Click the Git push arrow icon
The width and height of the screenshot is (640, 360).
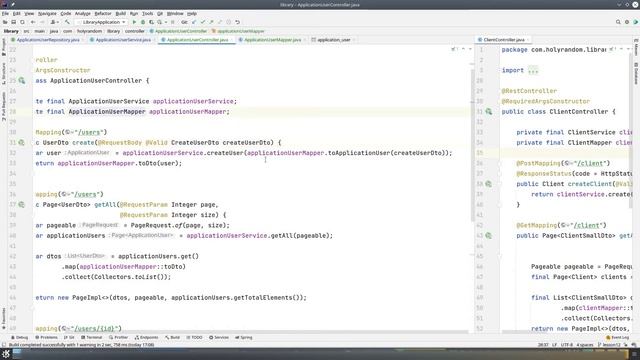(x=211, y=22)
